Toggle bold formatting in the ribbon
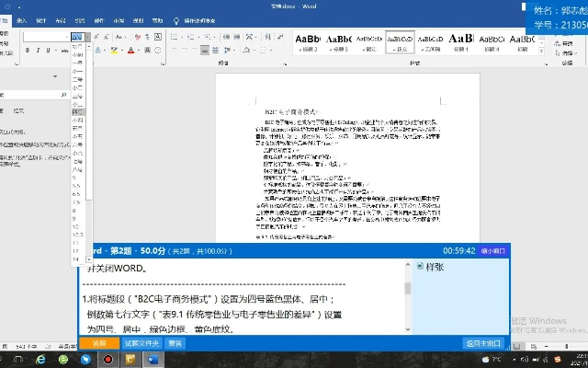The image size is (588, 368). (x=27, y=50)
